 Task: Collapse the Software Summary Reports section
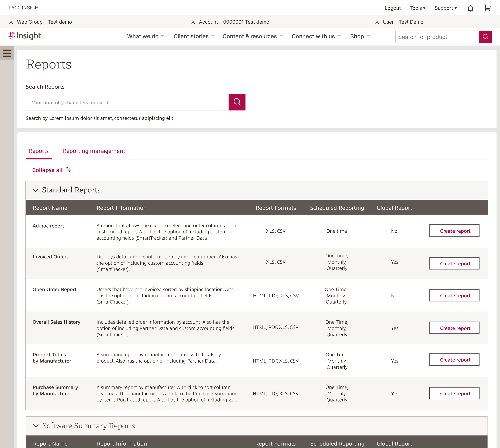click(x=36, y=426)
